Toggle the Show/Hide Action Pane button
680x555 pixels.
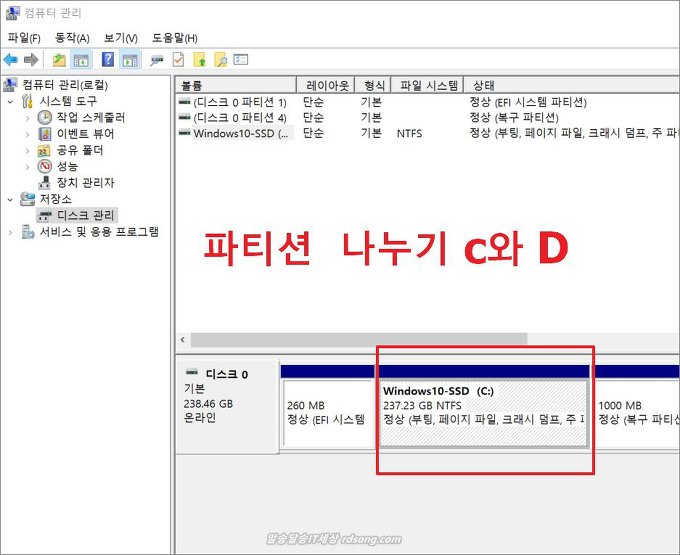coord(130,59)
